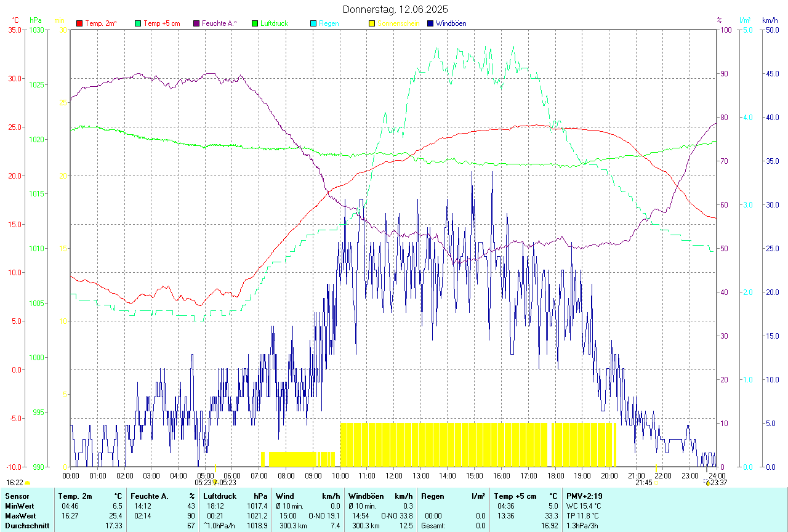The width and height of the screenshot is (788, 532).
Task: Click the Luftdruck column header in table
Action: point(220,496)
